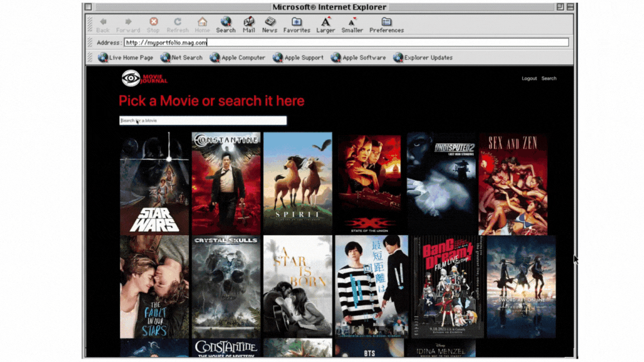
Task: Open the Apple Support bookmark
Action: [298, 58]
